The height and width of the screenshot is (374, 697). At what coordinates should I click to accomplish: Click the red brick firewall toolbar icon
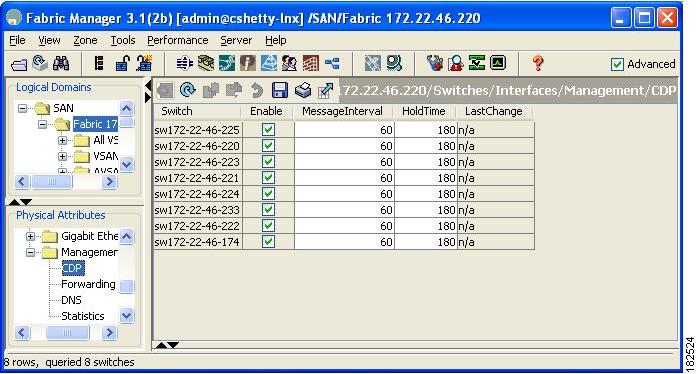(311, 63)
